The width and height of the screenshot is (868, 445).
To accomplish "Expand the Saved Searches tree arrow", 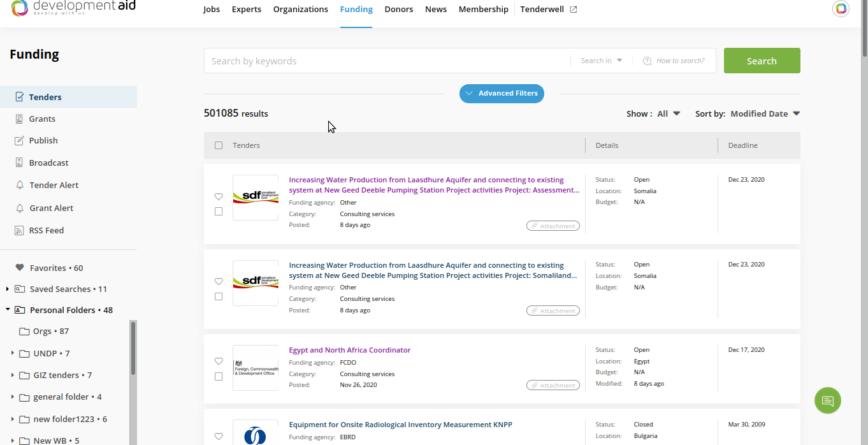I will (8, 289).
